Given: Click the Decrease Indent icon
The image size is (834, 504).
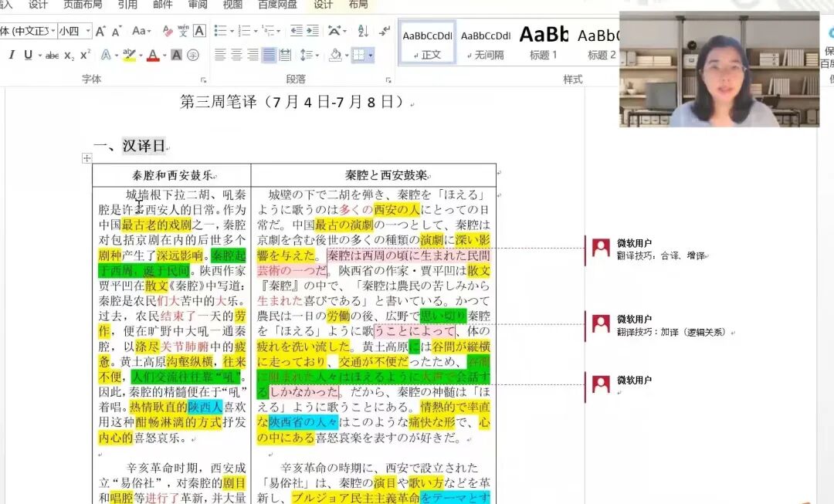Looking at the screenshot, I should tap(297, 31).
